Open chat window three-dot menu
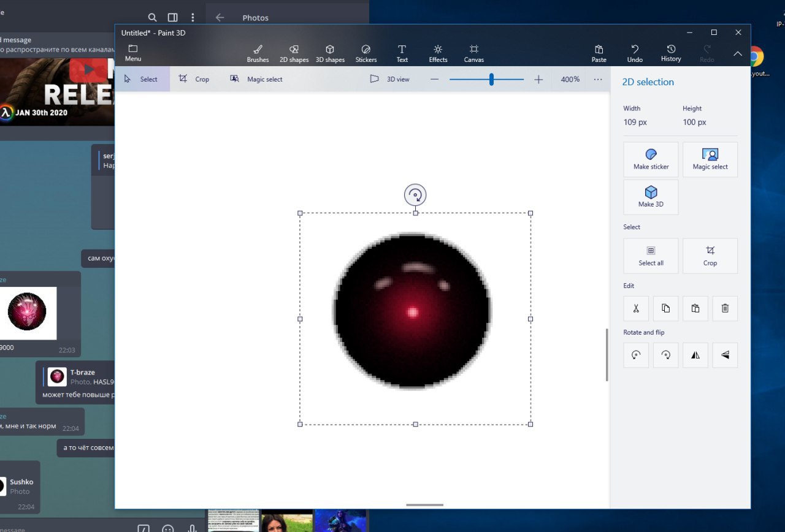 (193, 18)
